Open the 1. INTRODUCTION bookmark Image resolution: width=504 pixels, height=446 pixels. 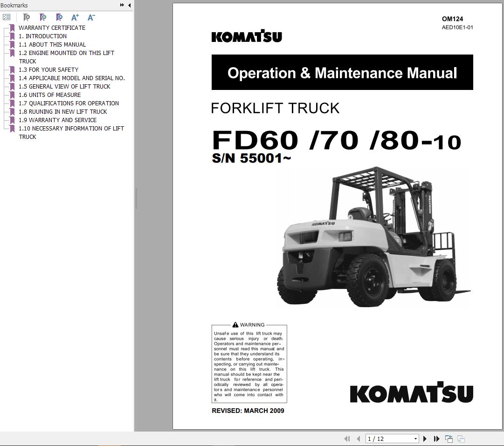[x=42, y=36]
